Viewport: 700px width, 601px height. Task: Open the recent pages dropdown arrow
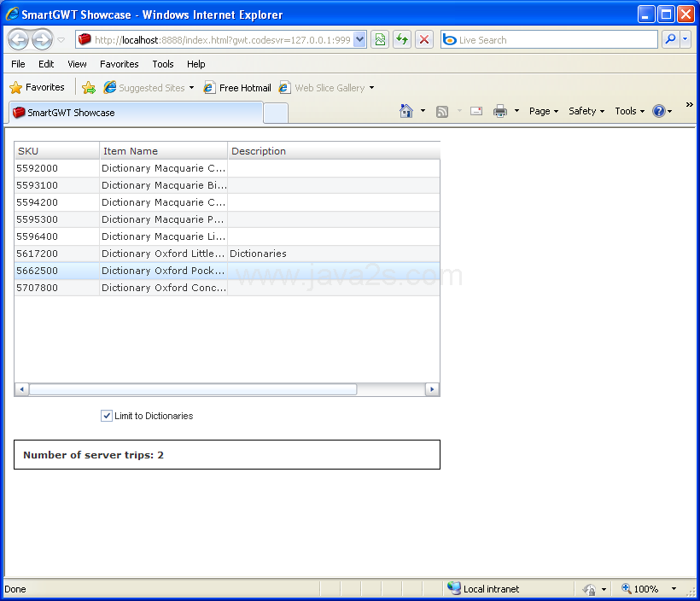(61, 40)
